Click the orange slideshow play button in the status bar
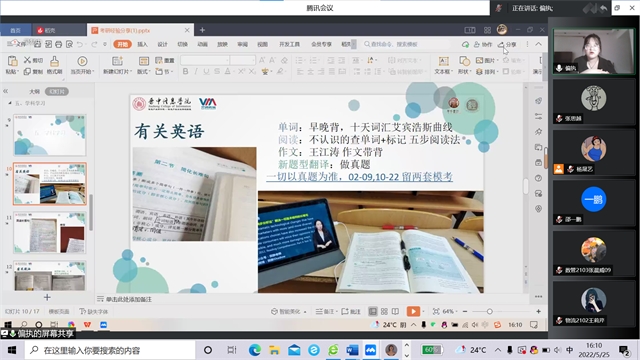 pos(413,311)
